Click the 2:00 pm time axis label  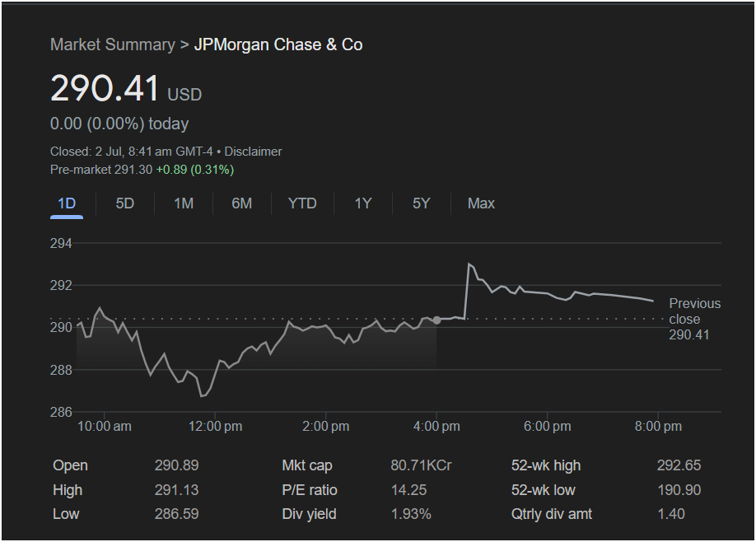pos(326,427)
